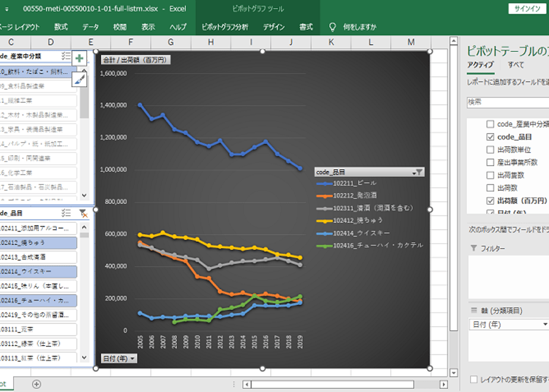This screenshot has height=392, width=549.
Task: Toggle multi-select on the 品目 slicer
Action: click(x=66, y=213)
